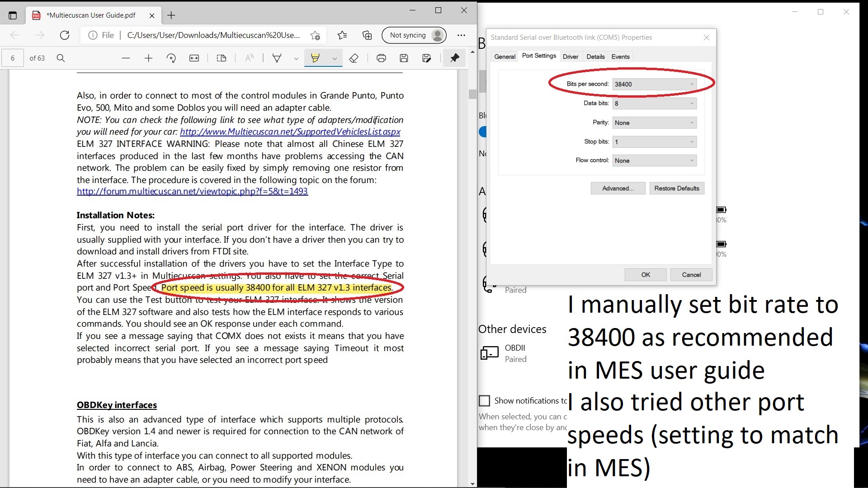Click the Save icon in PDF toolbar
Screen dimensions: 868x488
click(x=404, y=58)
